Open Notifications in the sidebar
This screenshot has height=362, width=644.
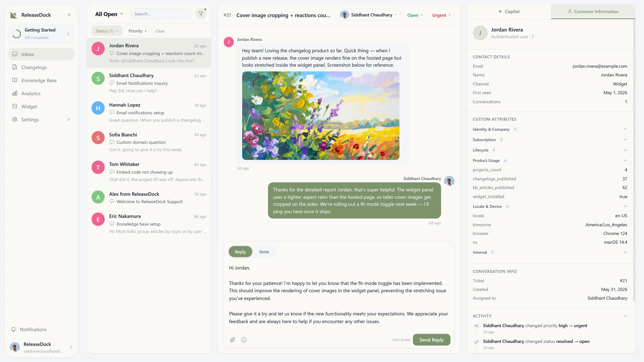pyautogui.click(x=41, y=329)
